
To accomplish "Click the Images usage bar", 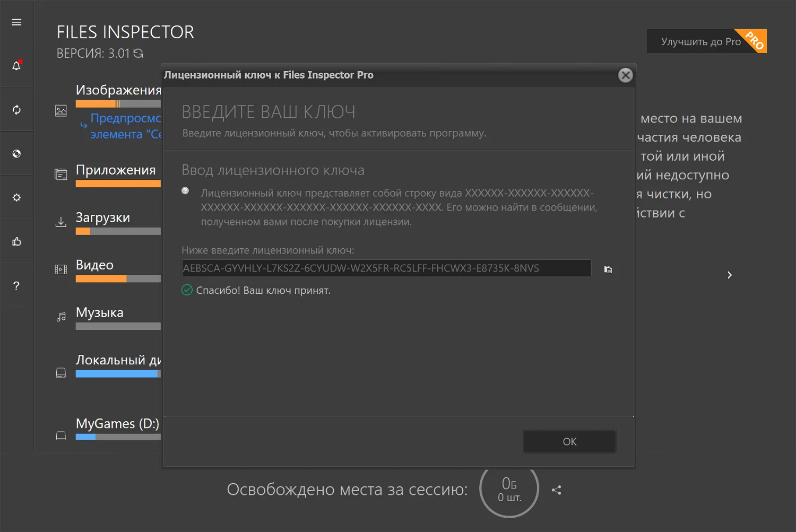I will pyautogui.click(x=118, y=104).
